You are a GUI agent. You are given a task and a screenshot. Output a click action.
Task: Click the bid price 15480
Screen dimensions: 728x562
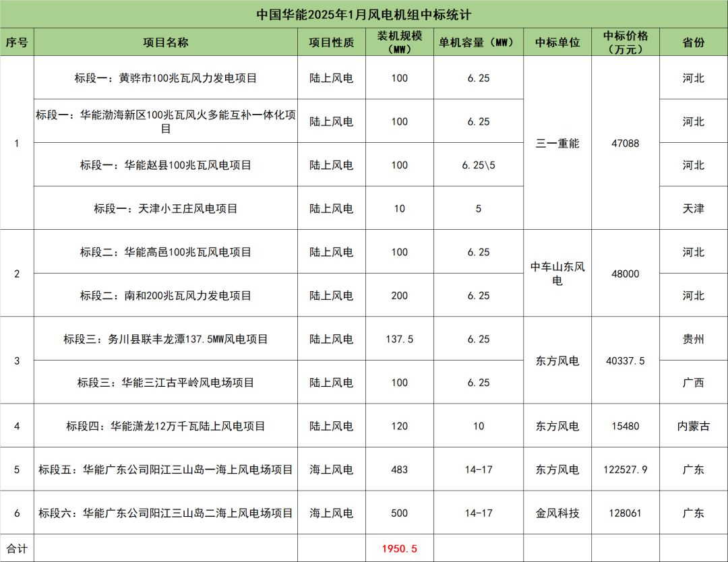pyautogui.click(x=626, y=426)
